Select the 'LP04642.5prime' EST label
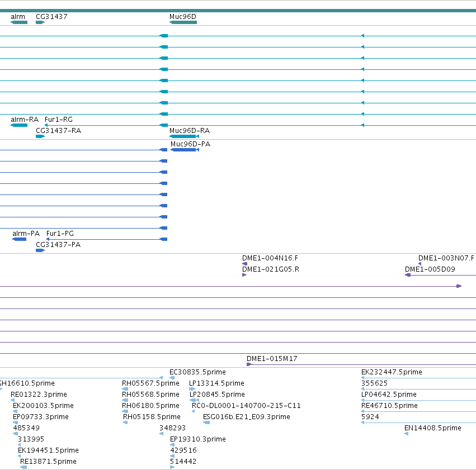 tap(389, 395)
